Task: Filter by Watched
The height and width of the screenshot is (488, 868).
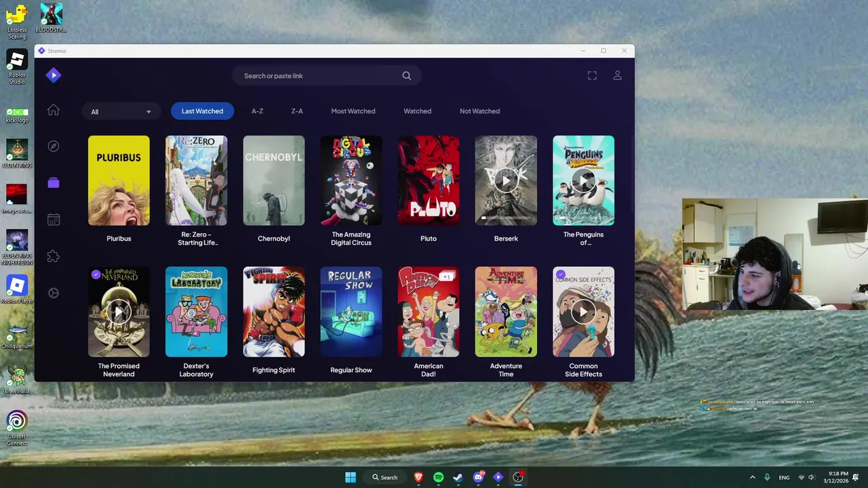Action: [x=417, y=111]
